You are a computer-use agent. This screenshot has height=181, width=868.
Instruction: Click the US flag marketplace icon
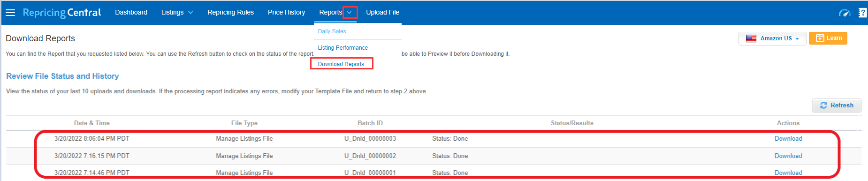pos(751,38)
